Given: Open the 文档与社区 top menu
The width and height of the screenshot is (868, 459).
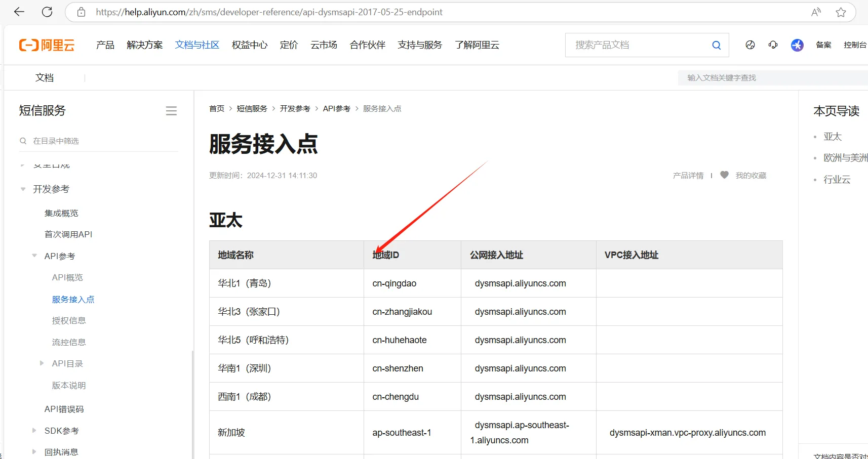Looking at the screenshot, I should (x=197, y=45).
